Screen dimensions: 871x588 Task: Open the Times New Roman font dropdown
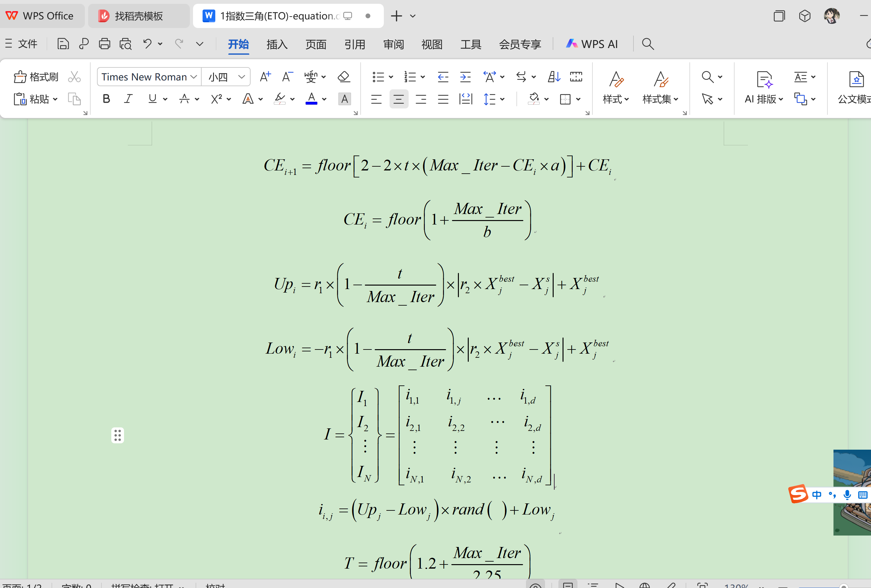[193, 77]
